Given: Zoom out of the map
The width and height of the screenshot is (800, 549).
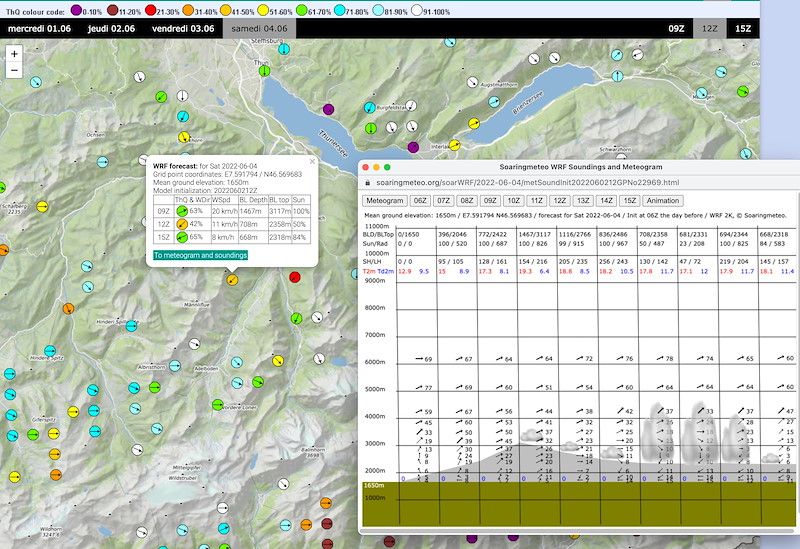Looking at the screenshot, I should point(14,71).
